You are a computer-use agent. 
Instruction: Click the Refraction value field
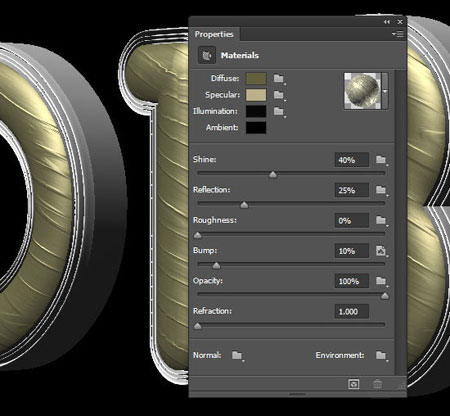[x=352, y=312]
